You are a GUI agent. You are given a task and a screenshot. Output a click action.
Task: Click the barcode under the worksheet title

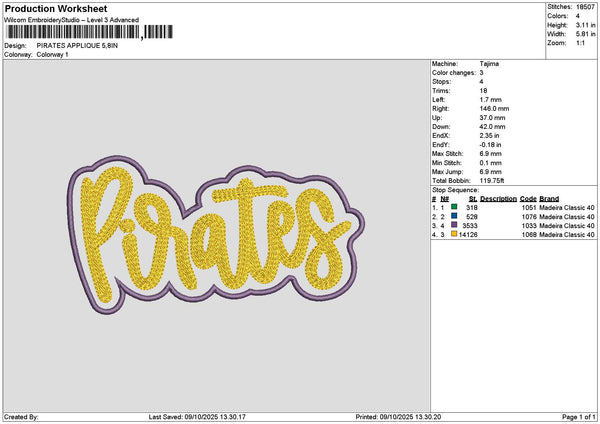pos(90,32)
